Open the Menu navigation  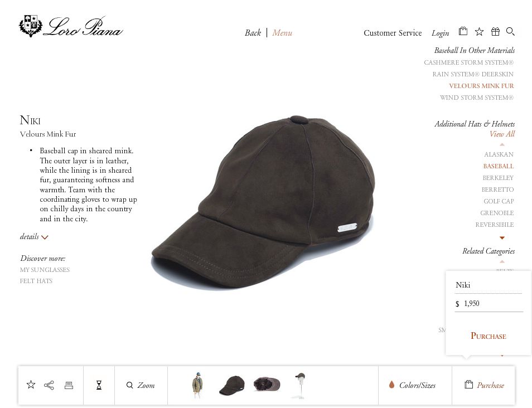(x=282, y=33)
